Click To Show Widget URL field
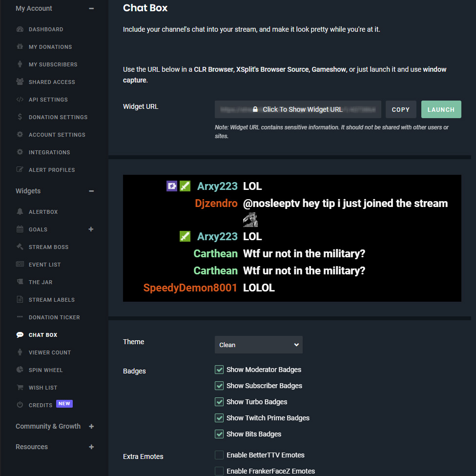This screenshot has height=476, width=476. pos(298,110)
